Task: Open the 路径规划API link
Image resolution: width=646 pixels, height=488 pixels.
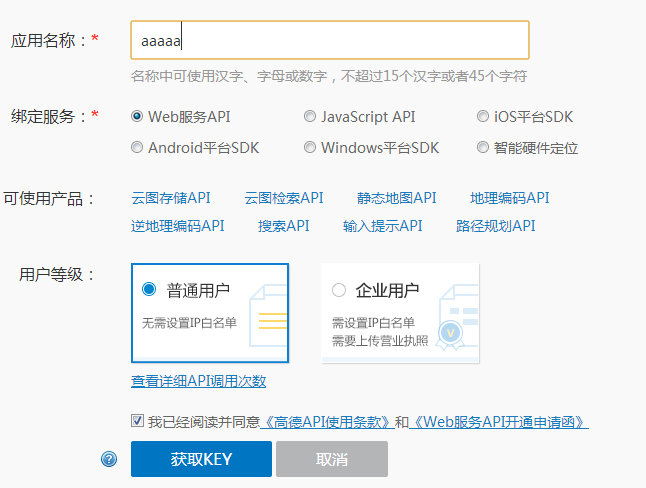Action: [x=496, y=226]
